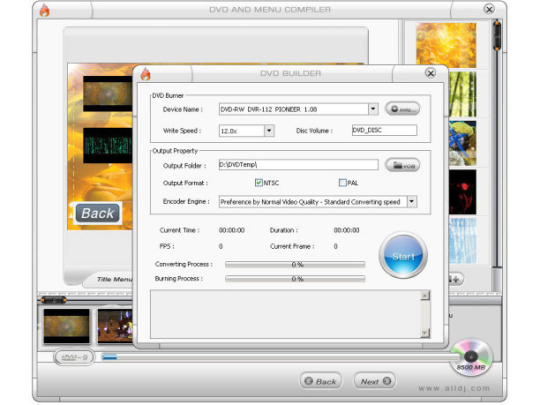Select the first video clip in filmstrip
The width and height of the screenshot is (540, 405).
click(x=66, y=326)
